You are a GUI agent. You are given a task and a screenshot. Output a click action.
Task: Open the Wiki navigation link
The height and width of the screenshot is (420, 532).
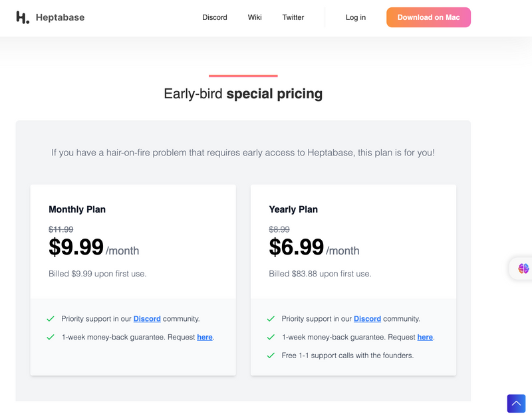[255, 17]
